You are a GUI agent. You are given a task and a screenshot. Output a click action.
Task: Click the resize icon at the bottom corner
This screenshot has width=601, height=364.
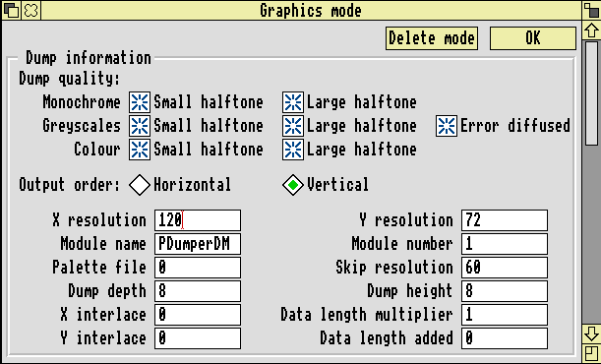[x=591, y=353]
